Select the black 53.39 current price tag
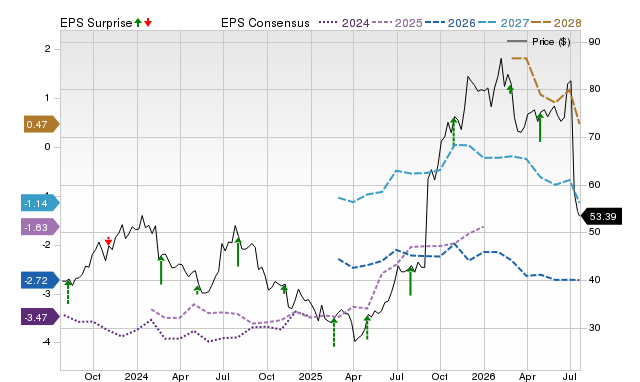Image resolution: width=640 pixels, height=382 pixels. coord(601,216)
